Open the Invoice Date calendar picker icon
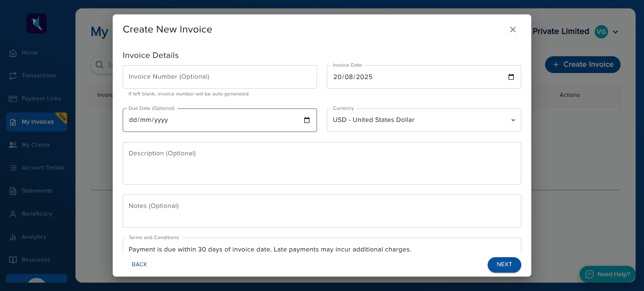The image size is (644, 291). click(x=511, y=77)
